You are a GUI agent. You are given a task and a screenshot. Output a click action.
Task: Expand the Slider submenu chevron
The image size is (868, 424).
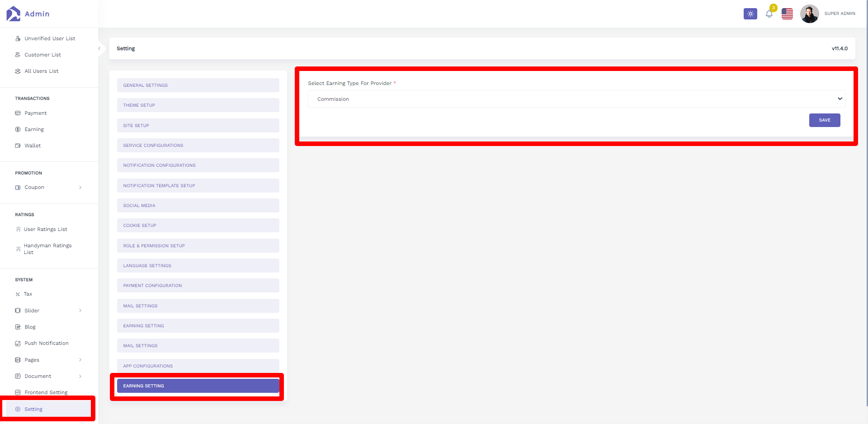pyautogui.click(x=80, y=311)
